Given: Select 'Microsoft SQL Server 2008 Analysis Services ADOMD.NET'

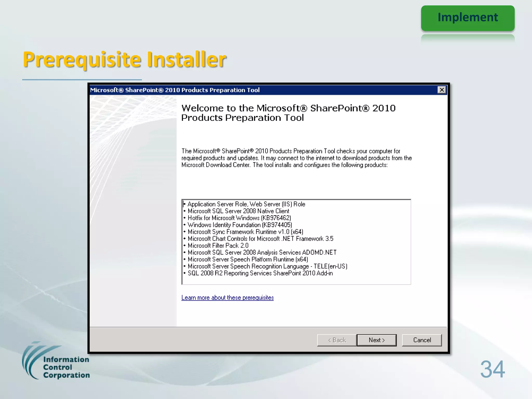Looking at the screenshot, I should [262, 252].
